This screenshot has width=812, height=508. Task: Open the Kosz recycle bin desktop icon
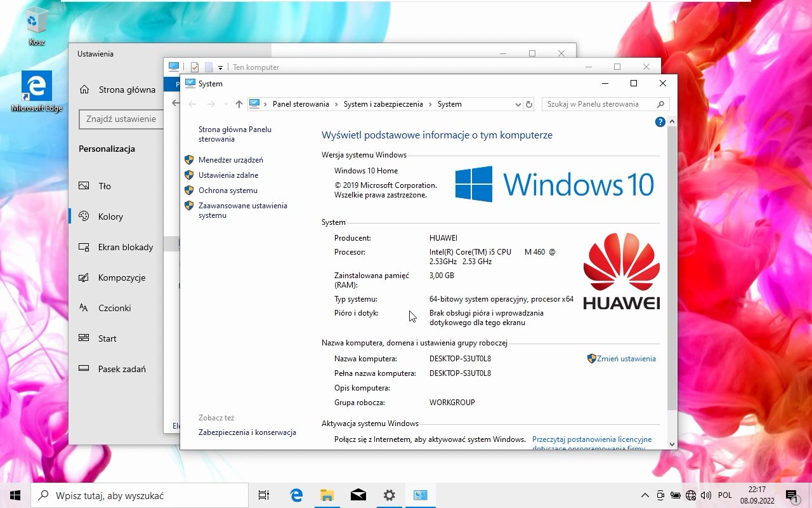click(36, 27)
